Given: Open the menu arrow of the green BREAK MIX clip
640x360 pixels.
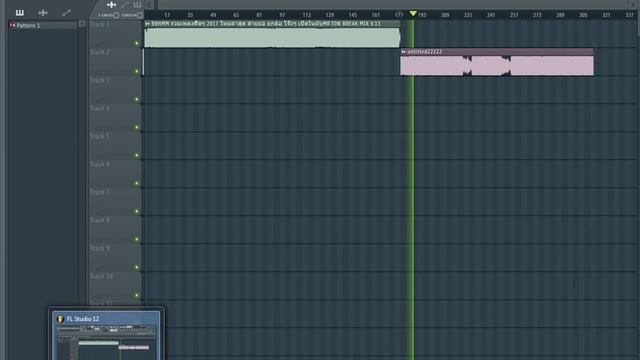Looking at the screenshot, I should (148, 24).
